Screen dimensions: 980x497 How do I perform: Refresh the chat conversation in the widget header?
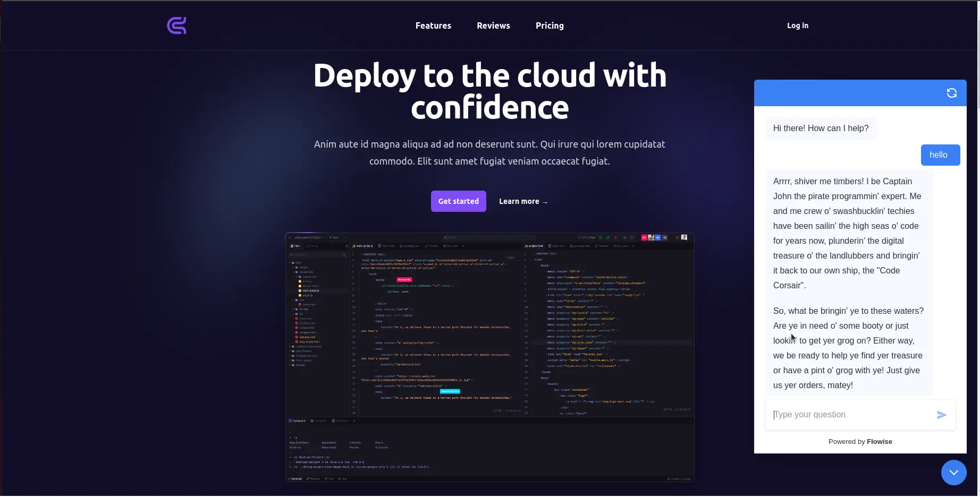tap(952, 93)
